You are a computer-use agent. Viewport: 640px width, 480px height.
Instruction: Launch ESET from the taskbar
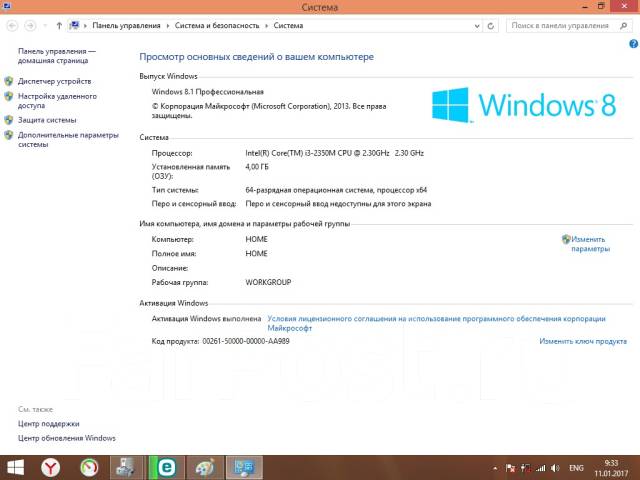tap(166, 467)
